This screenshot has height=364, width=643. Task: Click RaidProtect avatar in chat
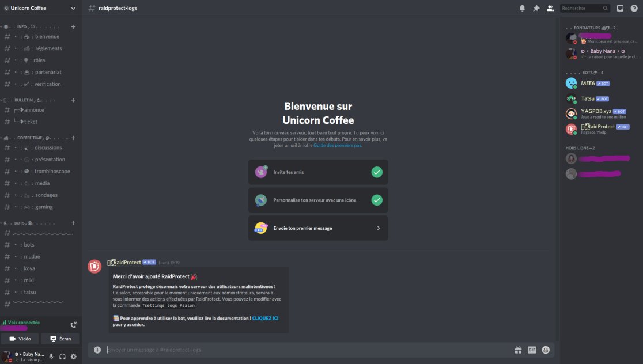click(x=94, y=267)
